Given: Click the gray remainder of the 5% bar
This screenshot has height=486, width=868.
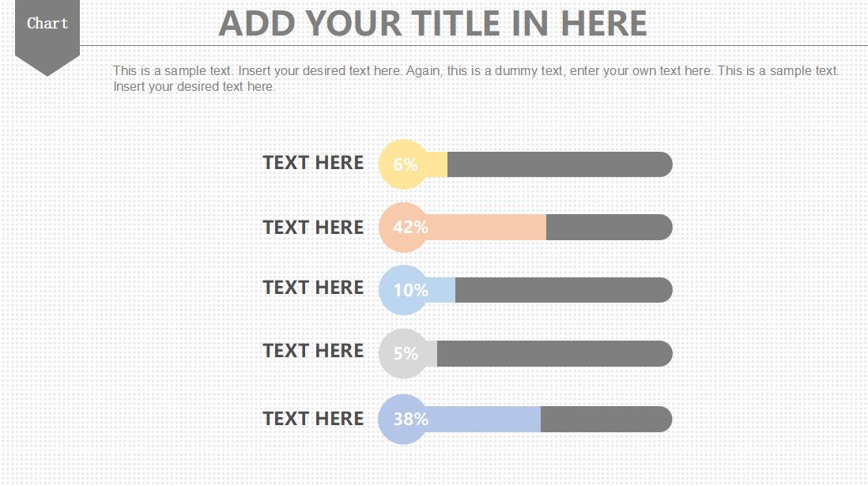Looking at the screenshot, I should coord(555,354).
